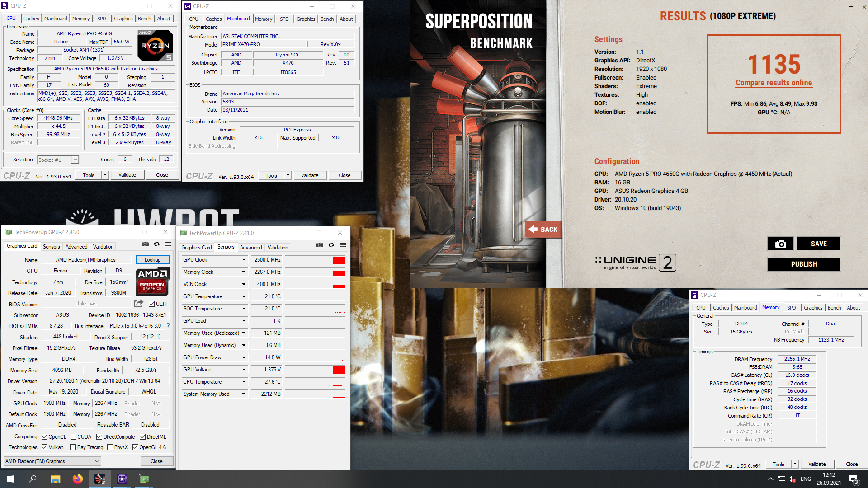The height and width of the screenshot is (488, 868).
Task: Click the Superposition screenshot camera button
Action: (780, 244)
